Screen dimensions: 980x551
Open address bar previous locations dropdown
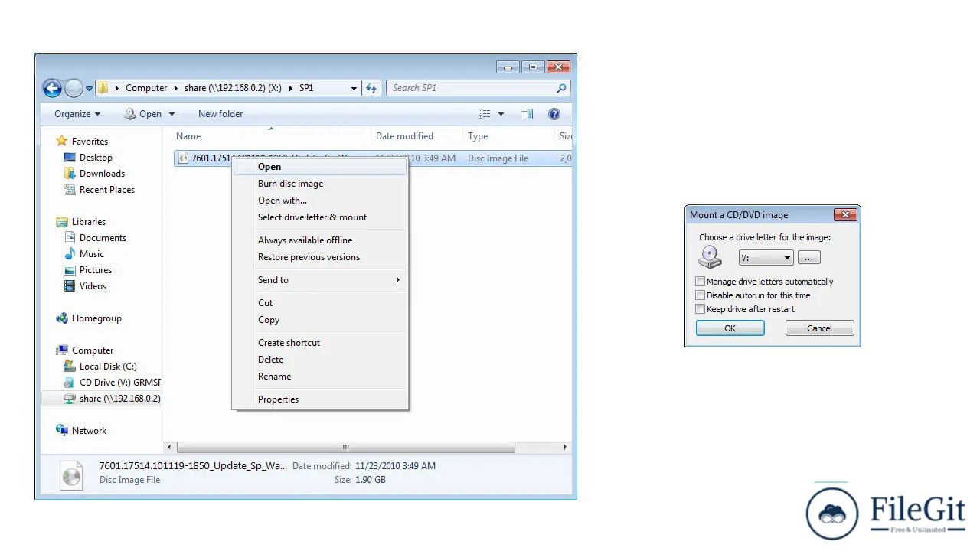[354, 88]
